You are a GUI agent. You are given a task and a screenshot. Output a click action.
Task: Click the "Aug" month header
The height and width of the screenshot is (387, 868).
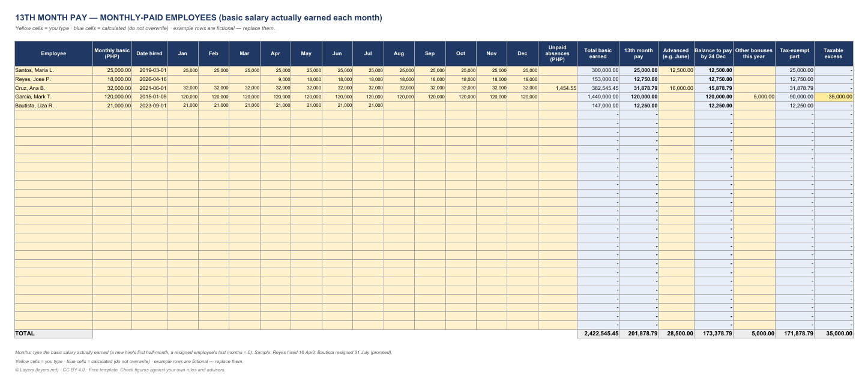click(399, 53)
